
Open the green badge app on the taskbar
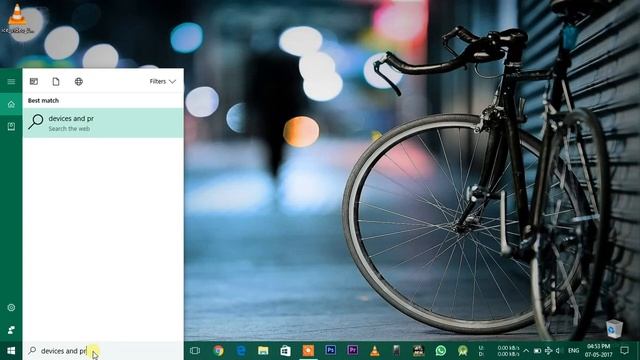[x=463, y=351]
